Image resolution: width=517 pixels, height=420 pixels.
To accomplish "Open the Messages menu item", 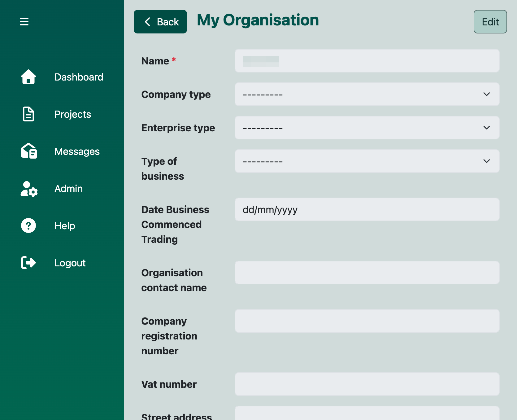I will pos(77,151).
